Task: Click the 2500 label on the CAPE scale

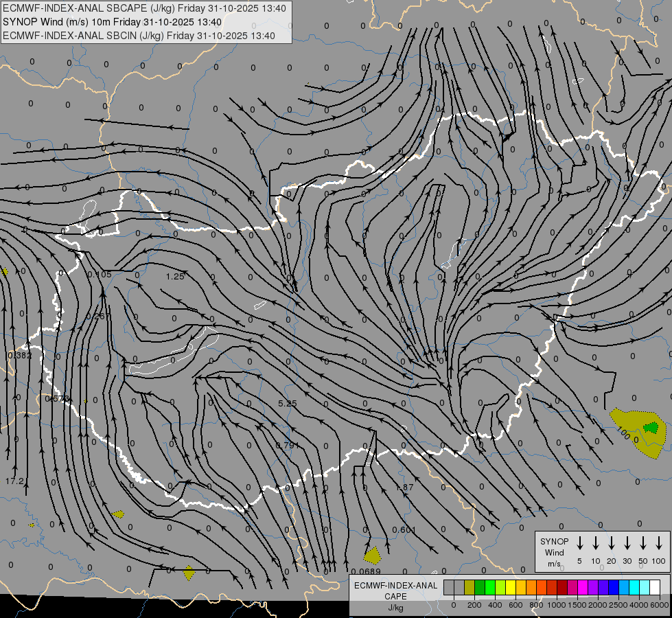Action: tap(618, 605)
